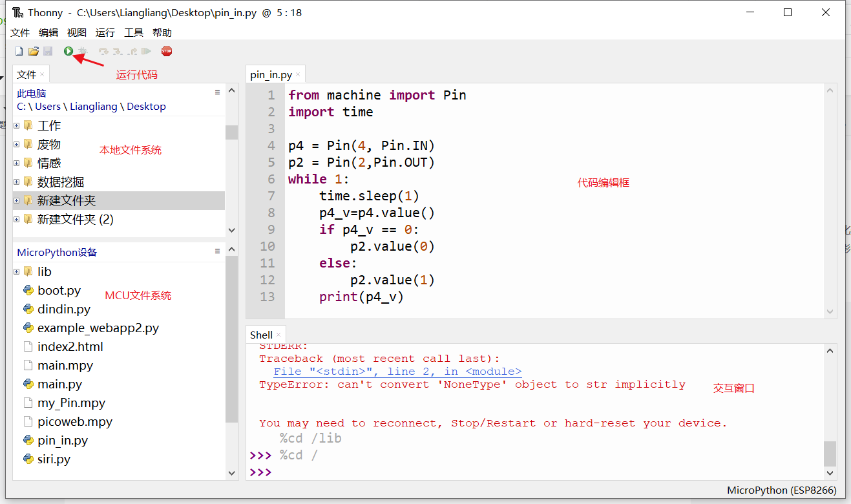
Task: Open the Files panel hamburger menu
Action: click(218, 92)
